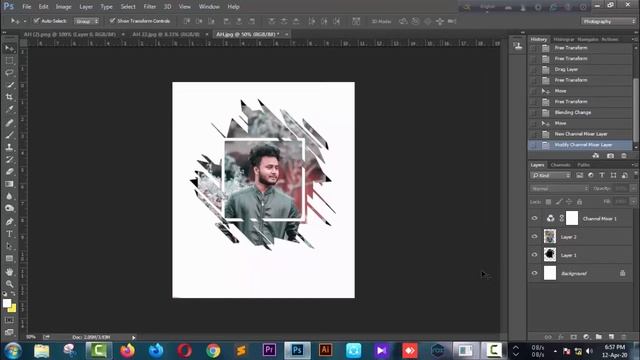
Task: Click the background color swatch
Action: 13,309
